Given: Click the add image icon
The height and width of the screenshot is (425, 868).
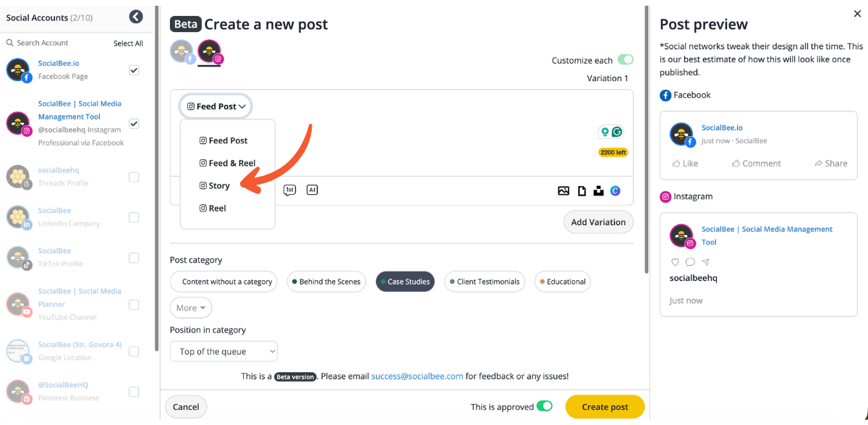Looking at the screenshot, I should [563, 191].
